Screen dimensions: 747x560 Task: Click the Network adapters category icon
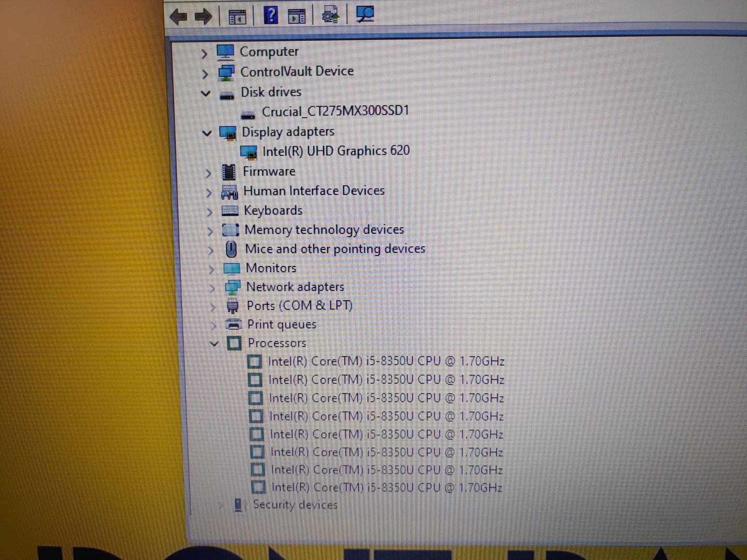(232, 287)
